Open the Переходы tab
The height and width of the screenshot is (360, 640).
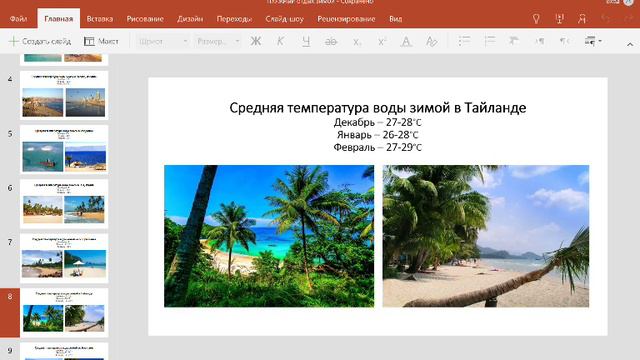(x=234, y=19)
